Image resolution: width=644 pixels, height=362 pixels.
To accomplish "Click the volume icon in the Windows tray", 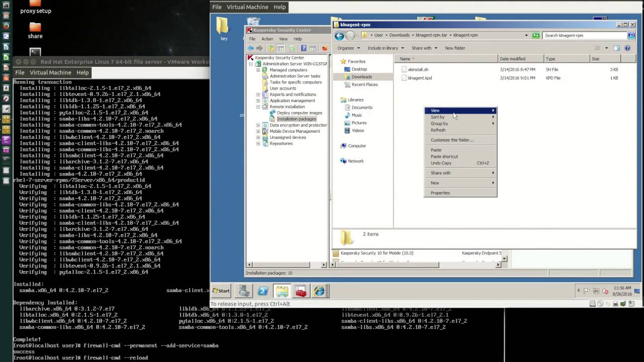I will [x=605, y=291].
